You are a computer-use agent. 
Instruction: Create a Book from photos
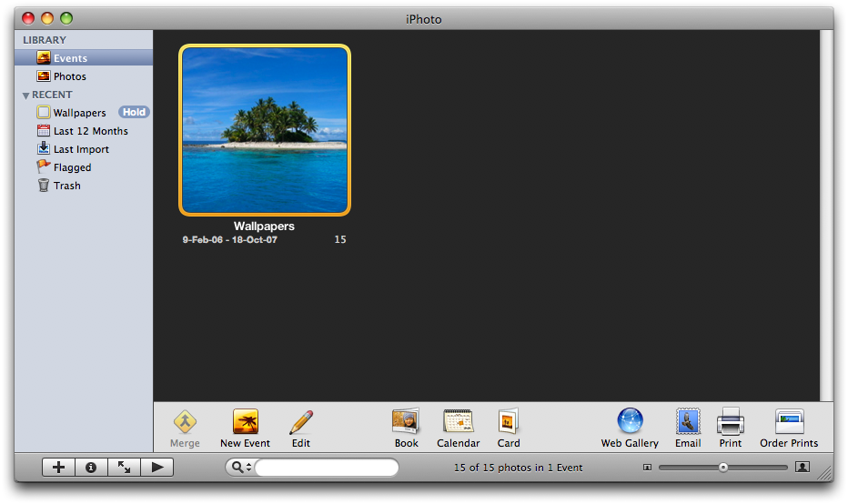406,422
